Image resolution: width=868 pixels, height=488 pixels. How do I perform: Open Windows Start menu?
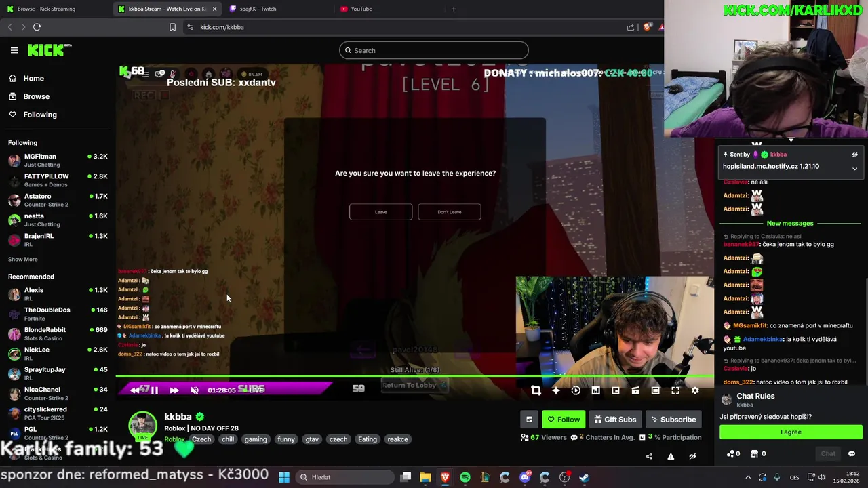[284, 477]
